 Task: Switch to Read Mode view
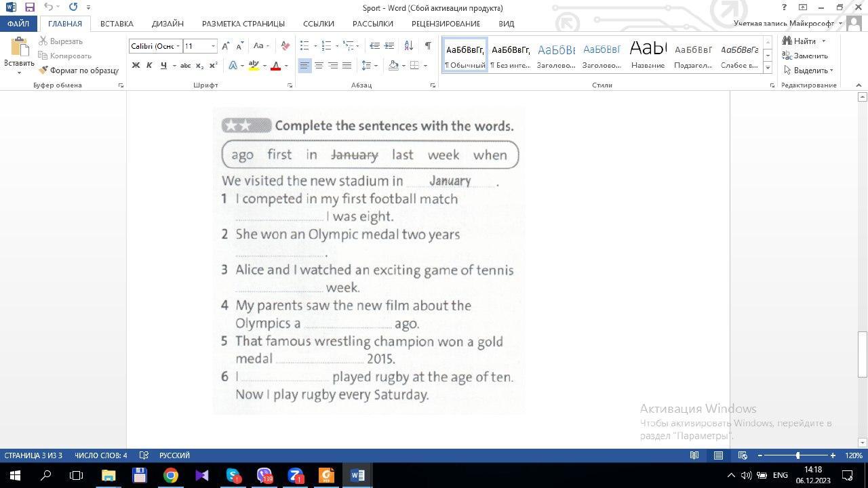(x=694, y=455)
